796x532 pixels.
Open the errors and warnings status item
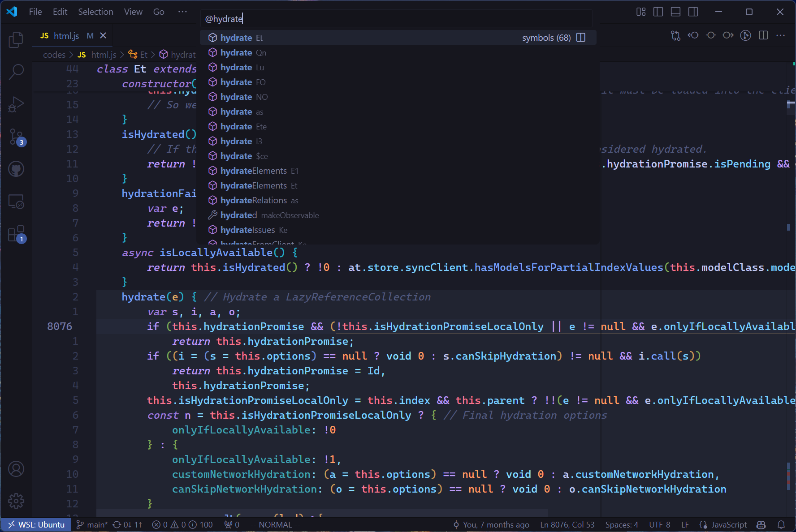[182, 525]
